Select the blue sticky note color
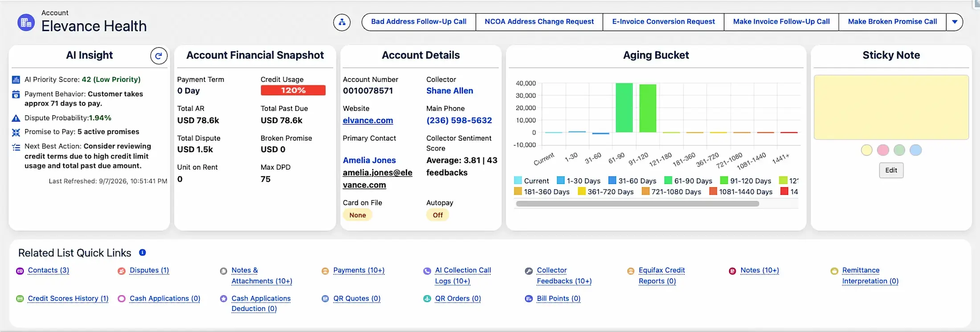The height and width of the screenshot is (332, 980). click(916, 150)
